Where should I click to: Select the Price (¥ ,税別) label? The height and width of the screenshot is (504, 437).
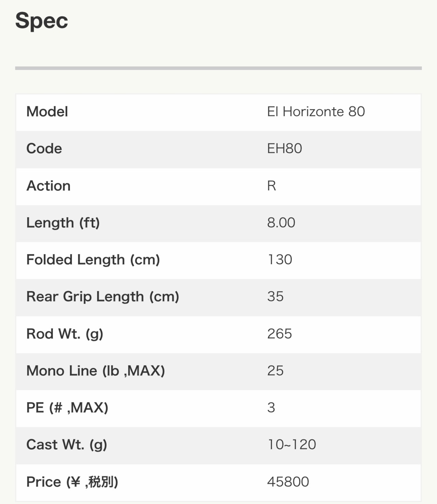(72, 482)
